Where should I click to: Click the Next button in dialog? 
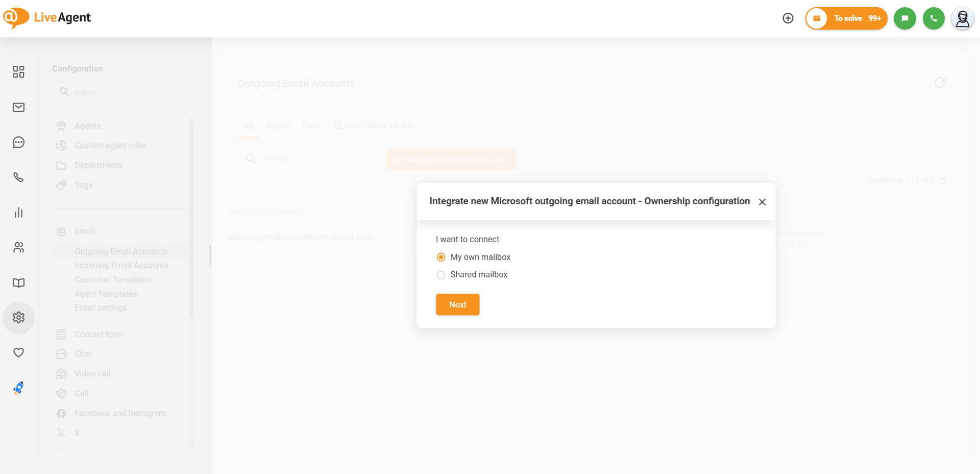[x=457, y=304]
